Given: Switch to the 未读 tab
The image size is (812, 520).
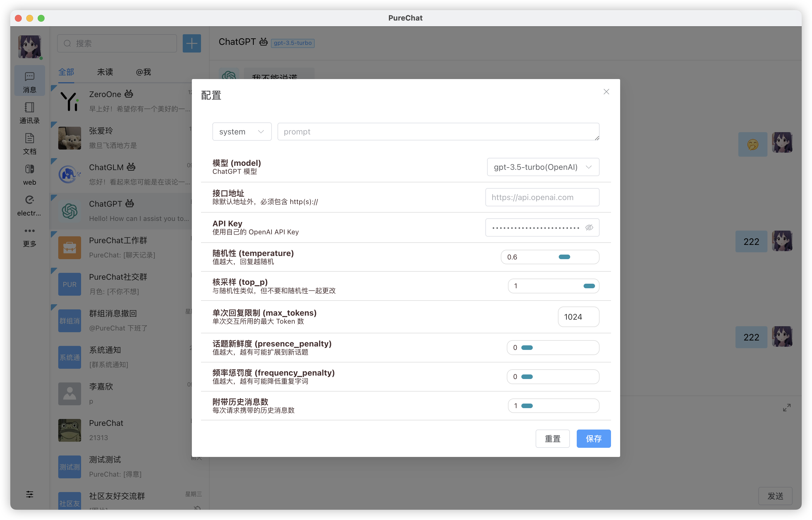Looking at the screenshot, I should pyautogui.click(x=105, y=72).
